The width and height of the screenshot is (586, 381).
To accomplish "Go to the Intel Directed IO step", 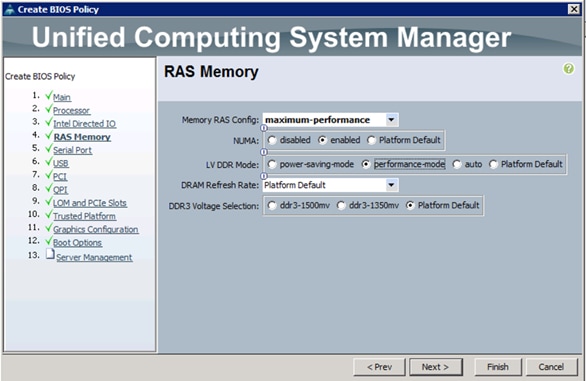I will pyautogui.click(x=84, y=124).
